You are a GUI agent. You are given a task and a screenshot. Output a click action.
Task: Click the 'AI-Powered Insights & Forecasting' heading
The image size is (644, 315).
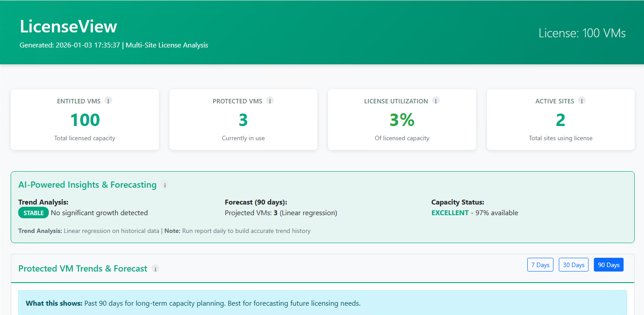(x=87, y=185)
